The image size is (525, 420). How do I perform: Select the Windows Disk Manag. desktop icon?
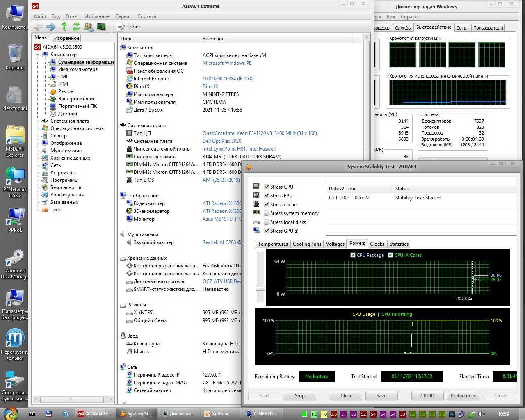pos(15,263)
